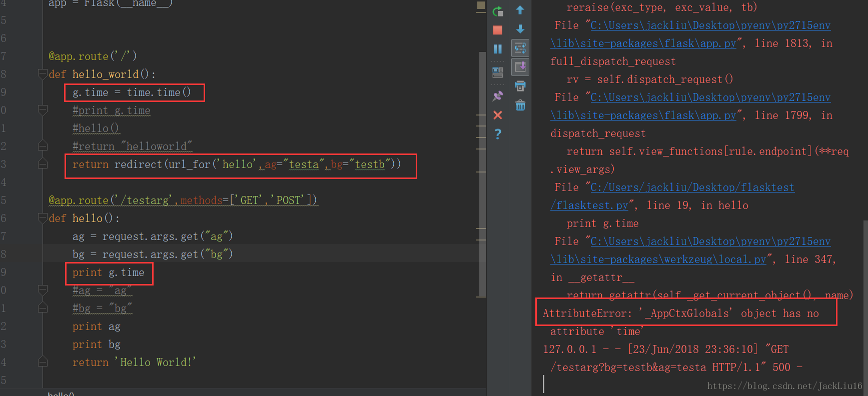
Task: Click the '/testarg?bg=testb&ag=testa' log text
Action: pyautogui.click(x=628, y=367)
